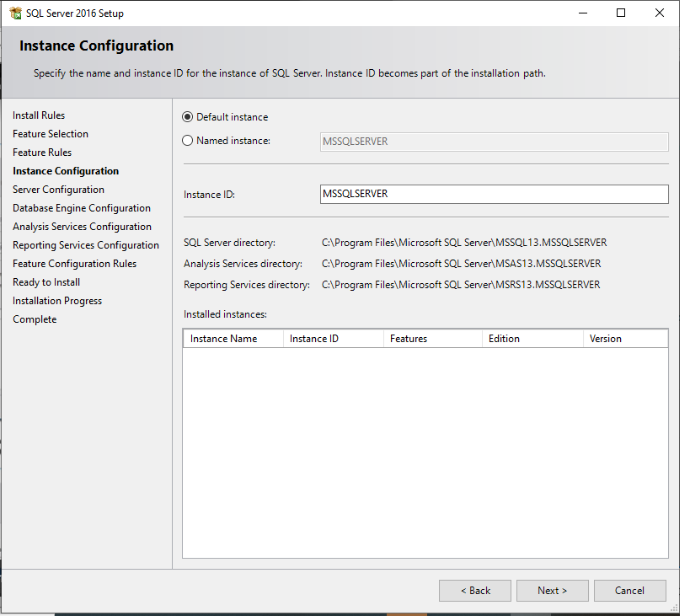Go to Database Engine Configuration step
690x616 pixels.
[x=82, y=208]
